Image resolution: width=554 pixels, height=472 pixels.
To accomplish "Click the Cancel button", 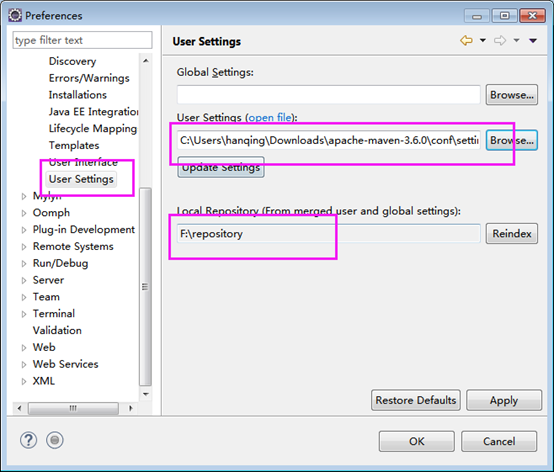I will point(499,441).
